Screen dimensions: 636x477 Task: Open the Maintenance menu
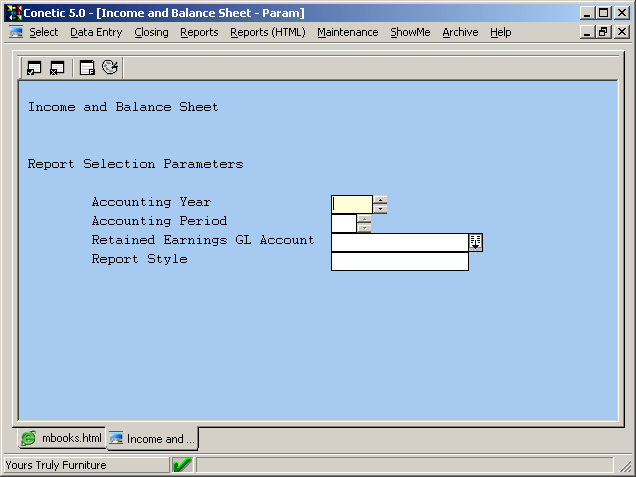(347, 32)
